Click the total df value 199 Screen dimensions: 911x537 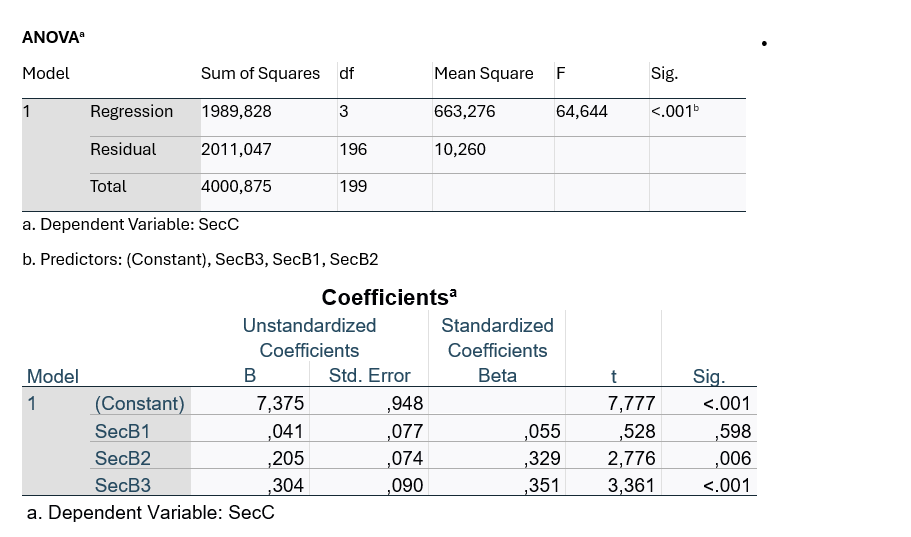[x=353, y=186]
